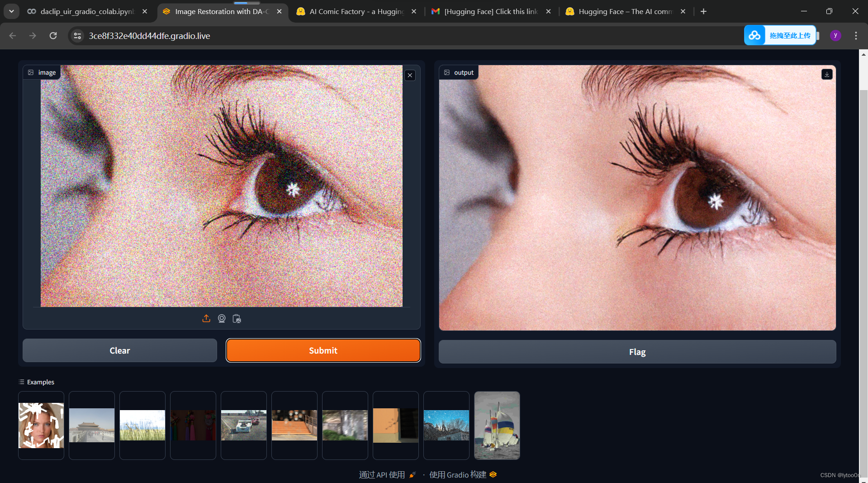Click the upload image icon
Viewport: 868px width, 483px height.
click(x=206, y=319)
